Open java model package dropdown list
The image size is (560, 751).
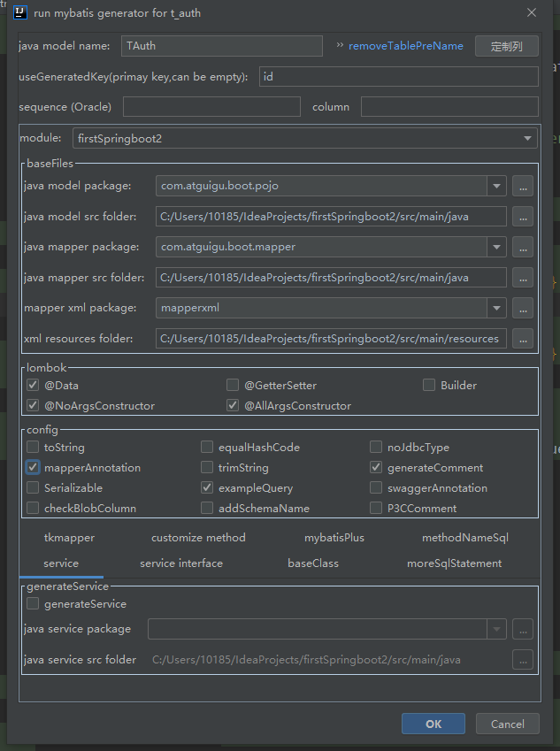coord(496,186)
